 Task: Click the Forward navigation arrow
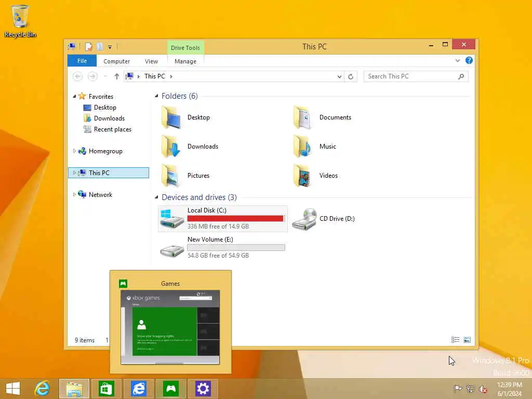[x=92, y=76]
